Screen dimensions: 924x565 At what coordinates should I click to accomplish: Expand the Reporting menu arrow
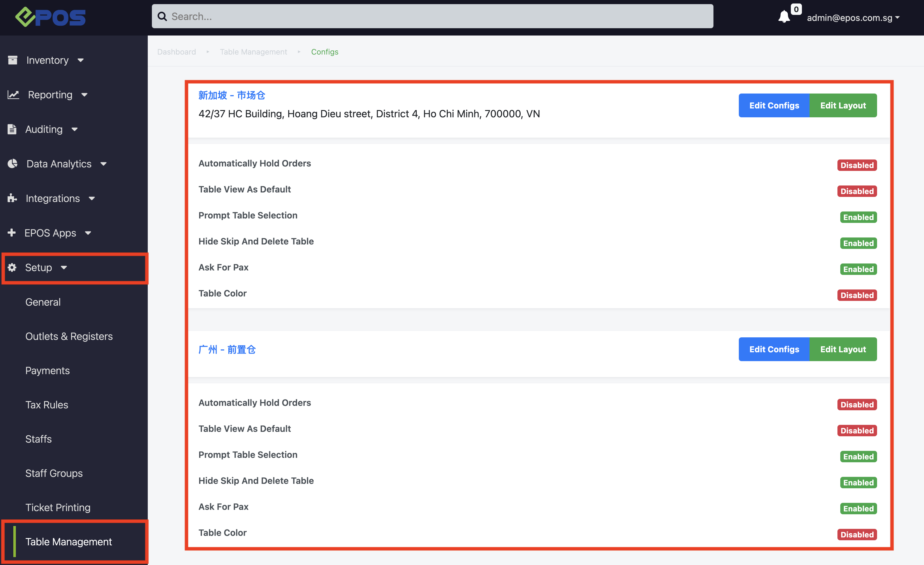click(84, 95)
